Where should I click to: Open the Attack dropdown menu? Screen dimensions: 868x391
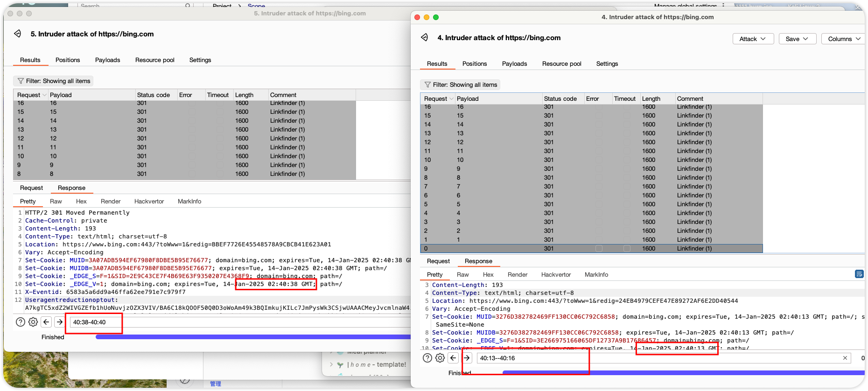coord(753,39)
